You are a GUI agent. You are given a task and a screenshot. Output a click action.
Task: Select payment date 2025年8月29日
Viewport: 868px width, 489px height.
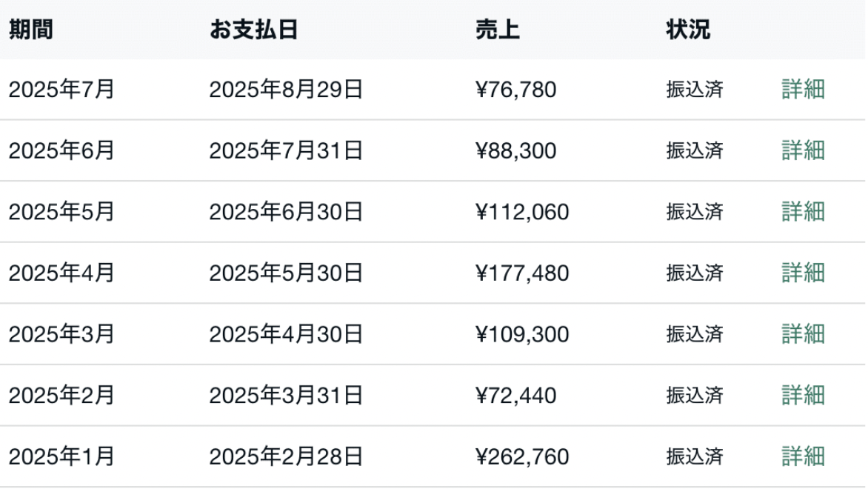[x=286, y=90]
